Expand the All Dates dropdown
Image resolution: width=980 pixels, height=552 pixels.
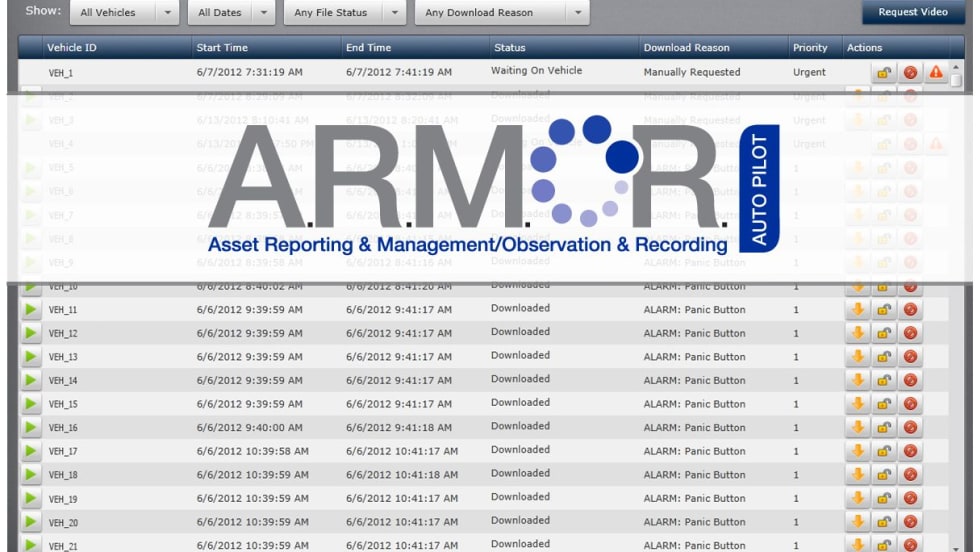(x=263, y=13)
